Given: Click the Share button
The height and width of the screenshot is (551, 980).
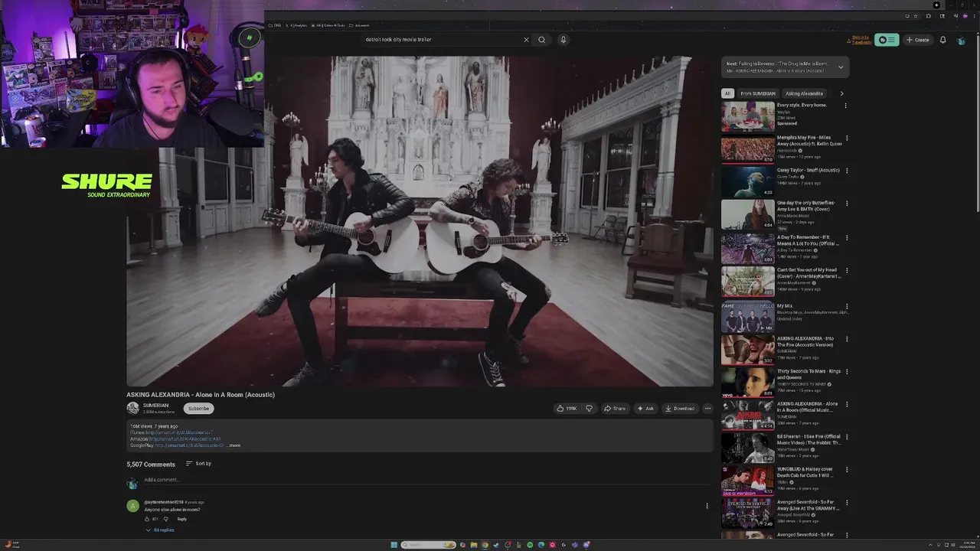Looking at the screenshot, I should pyautogui.click(x=614, y=409).
